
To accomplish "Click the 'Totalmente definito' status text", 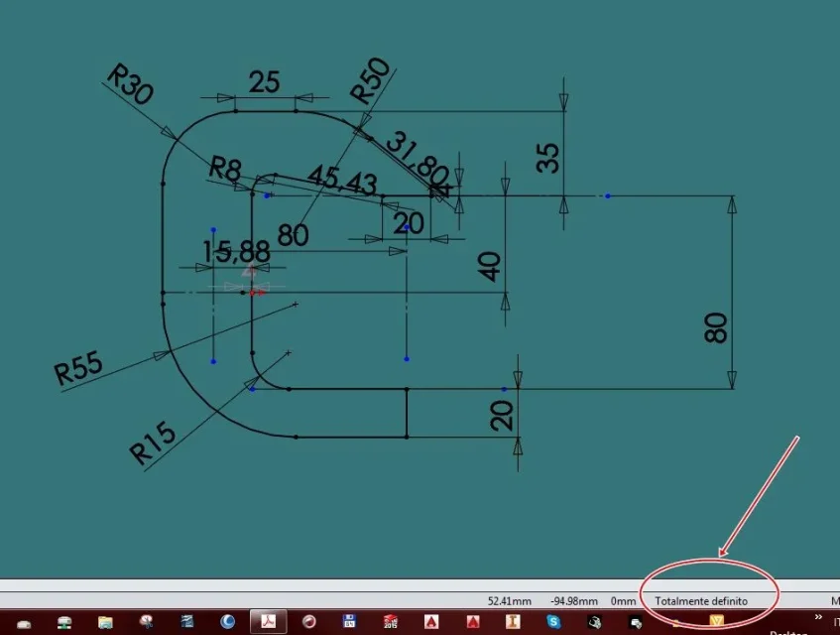I will point(701,601).
